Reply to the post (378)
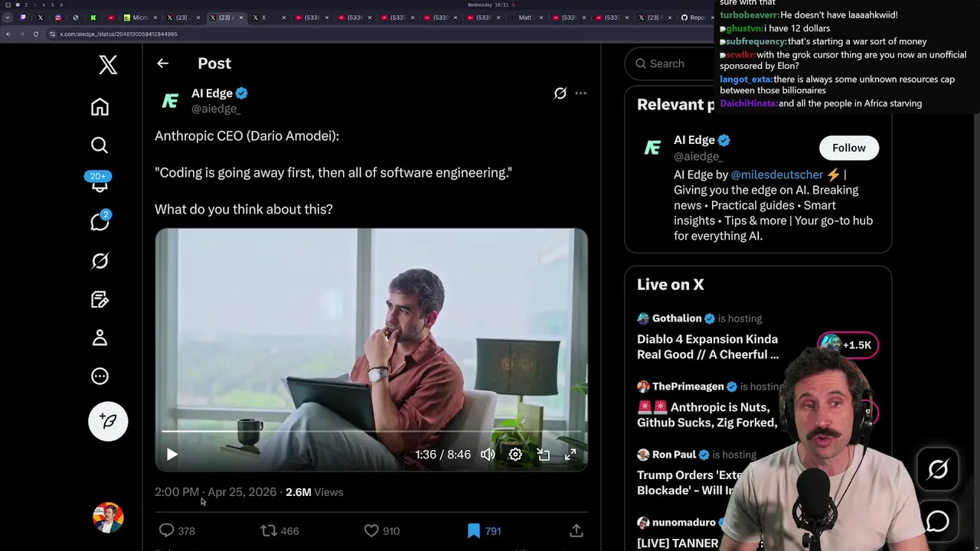980x551 pixels. pos(176,530)
